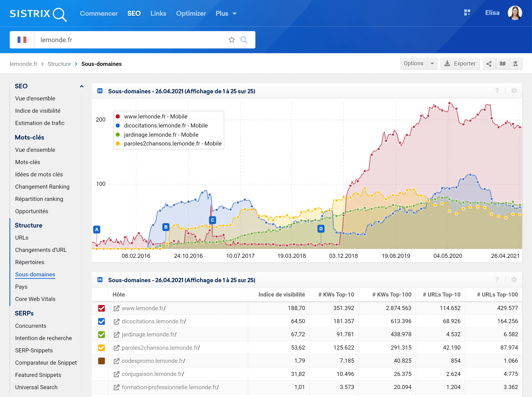Open conjugaison.lemonde.fr external link icon

116,374
